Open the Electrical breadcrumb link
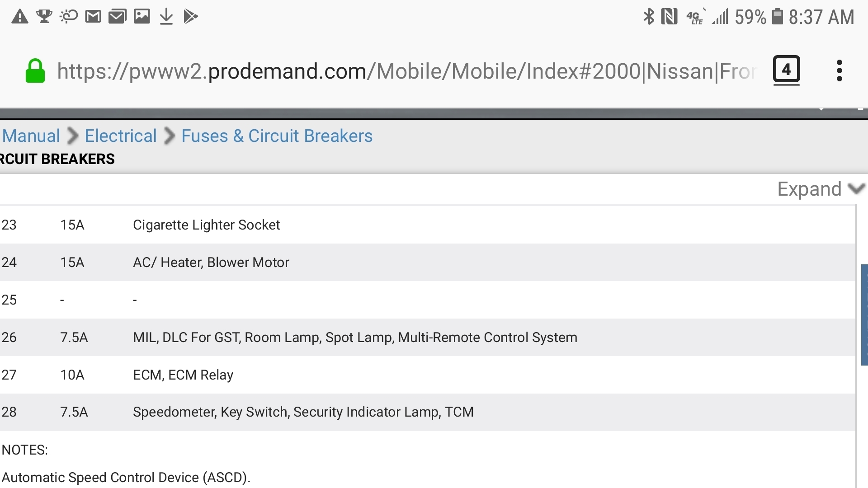Image resolution: width=868 pixels, height=488 pixels. click(121, 136)
